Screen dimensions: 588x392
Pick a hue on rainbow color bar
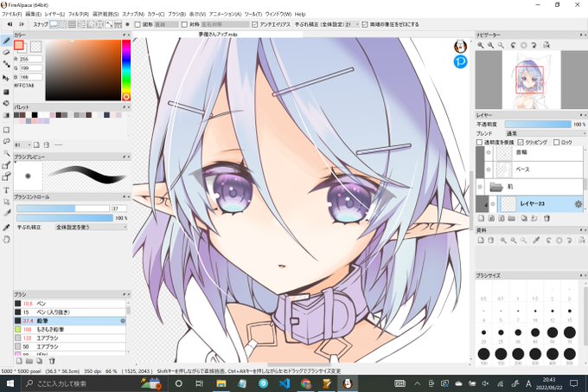click(126, 70)
